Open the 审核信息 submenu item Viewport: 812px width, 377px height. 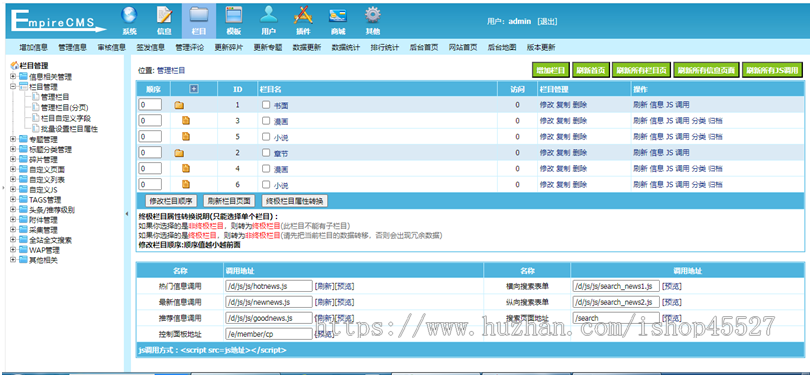[112, 47]
